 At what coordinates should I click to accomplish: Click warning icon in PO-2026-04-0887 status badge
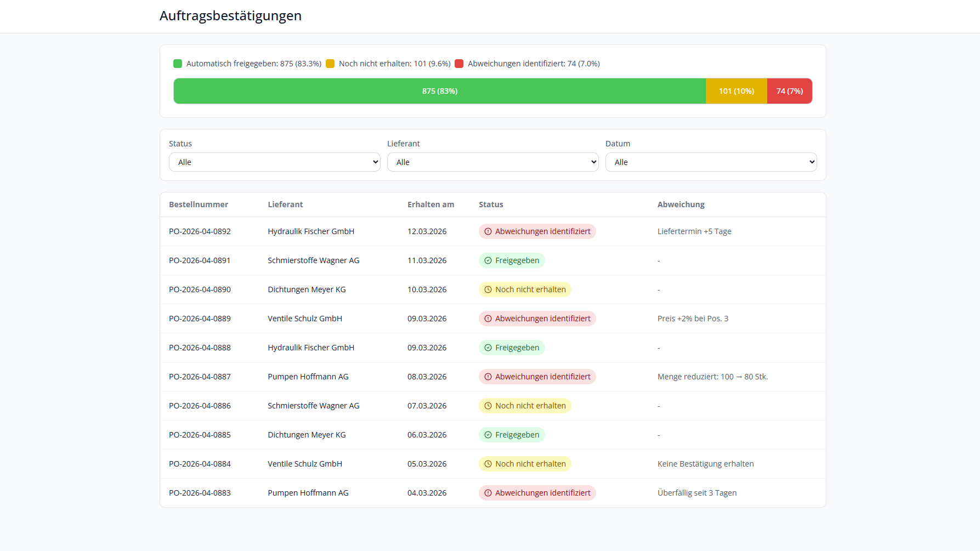(x=488, y=377)
